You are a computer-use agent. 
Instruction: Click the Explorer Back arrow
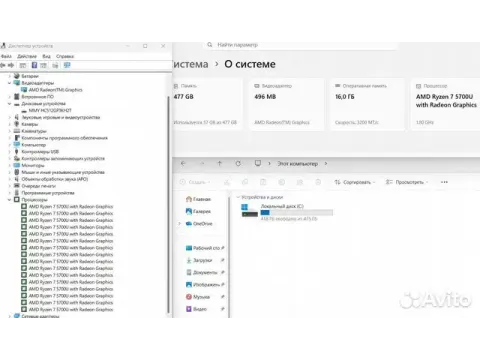coord(183,163)
